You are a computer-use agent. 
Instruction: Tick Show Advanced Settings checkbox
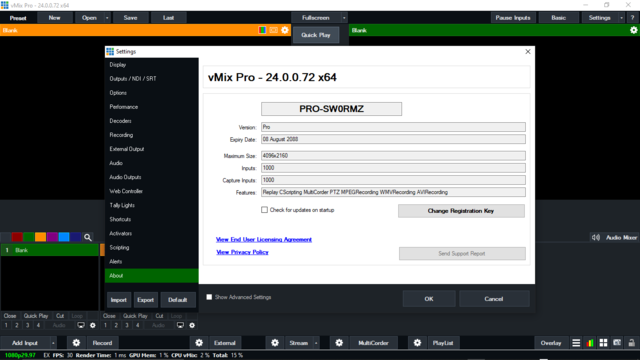[x=209, y=297]
